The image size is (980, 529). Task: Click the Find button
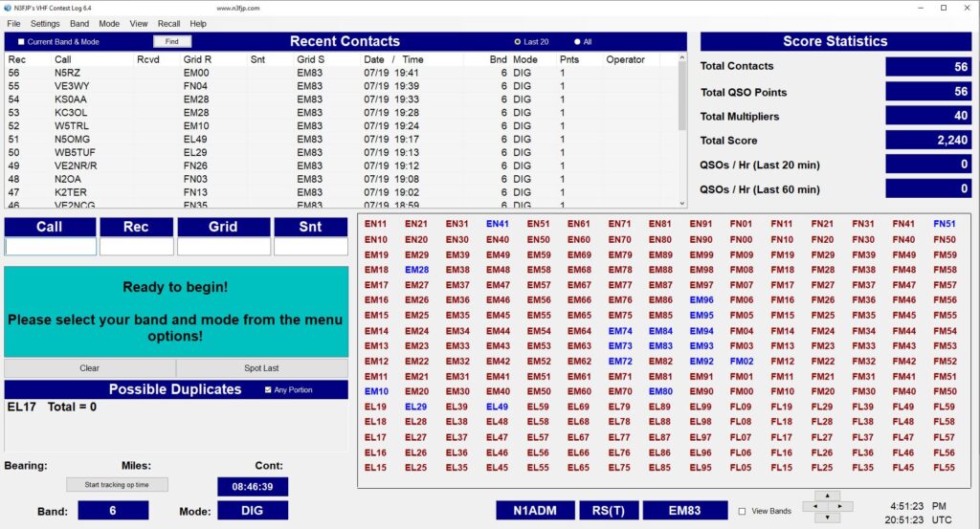coord(172,42)
